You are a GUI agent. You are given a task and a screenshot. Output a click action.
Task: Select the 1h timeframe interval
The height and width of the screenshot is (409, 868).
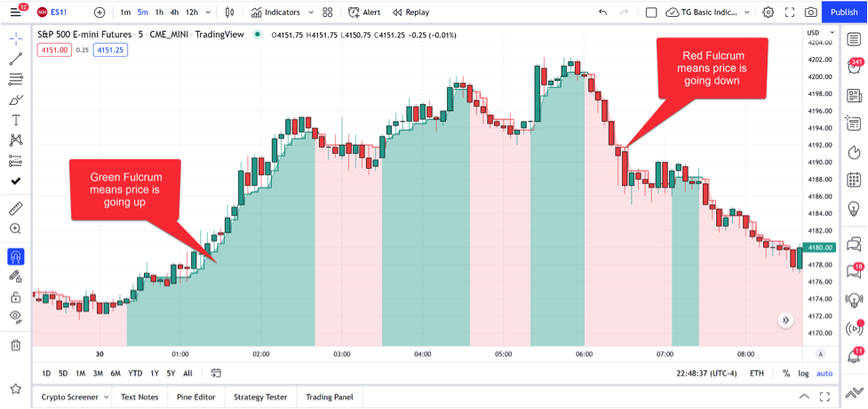(x=158, y=12)
